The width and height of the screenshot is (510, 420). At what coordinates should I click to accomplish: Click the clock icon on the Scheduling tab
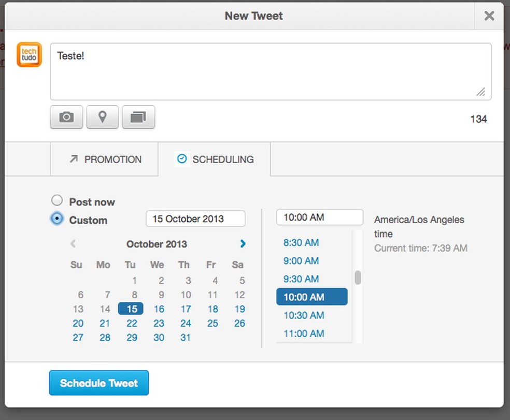(181, 159)
